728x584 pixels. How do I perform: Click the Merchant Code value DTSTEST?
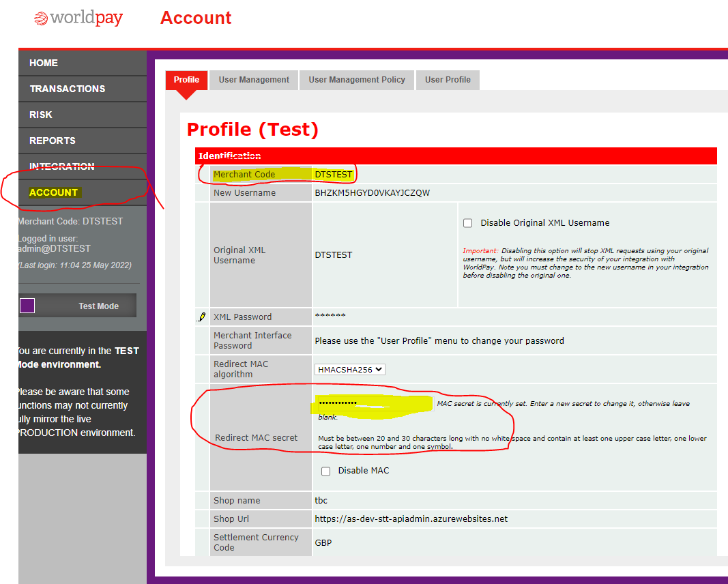point(334,175)
